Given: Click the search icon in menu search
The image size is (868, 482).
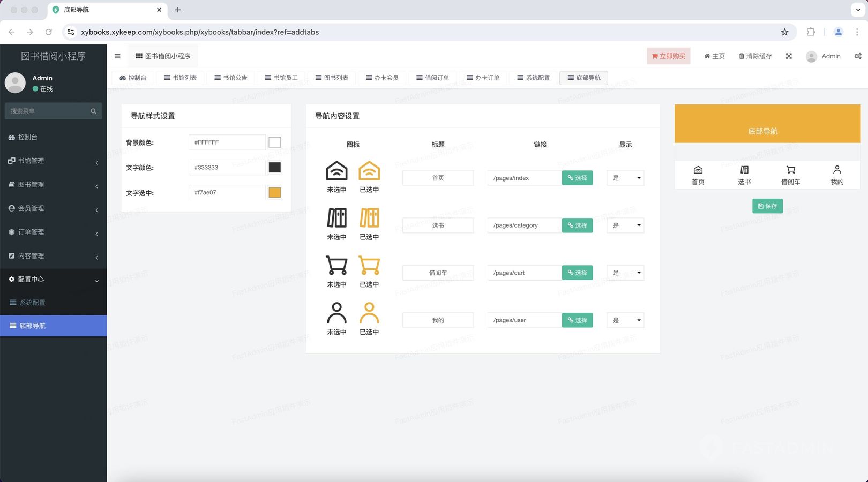Looking at the screenshot, I should pyautogui.click(x=93, y=111).
